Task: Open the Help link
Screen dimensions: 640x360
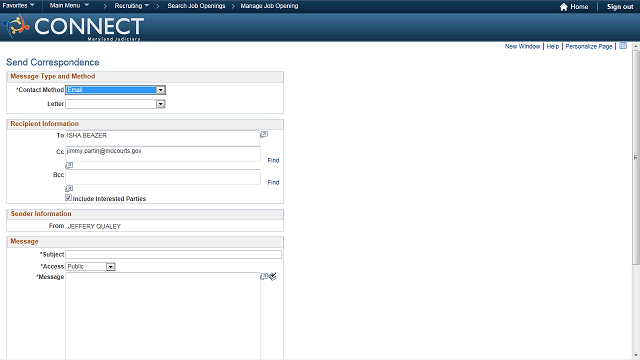Action: pyautogui.click(x=553, y=47)
